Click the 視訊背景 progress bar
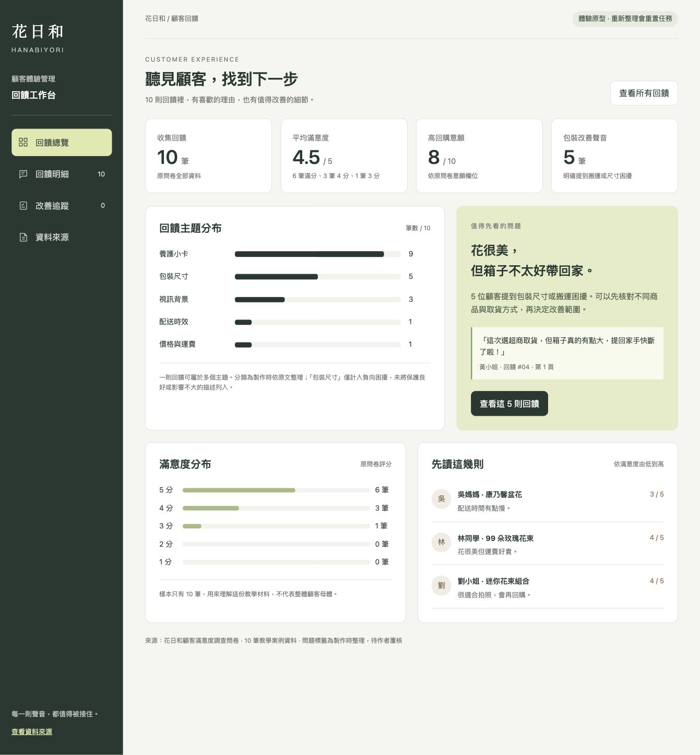700x755 pixels. (317, 300)
